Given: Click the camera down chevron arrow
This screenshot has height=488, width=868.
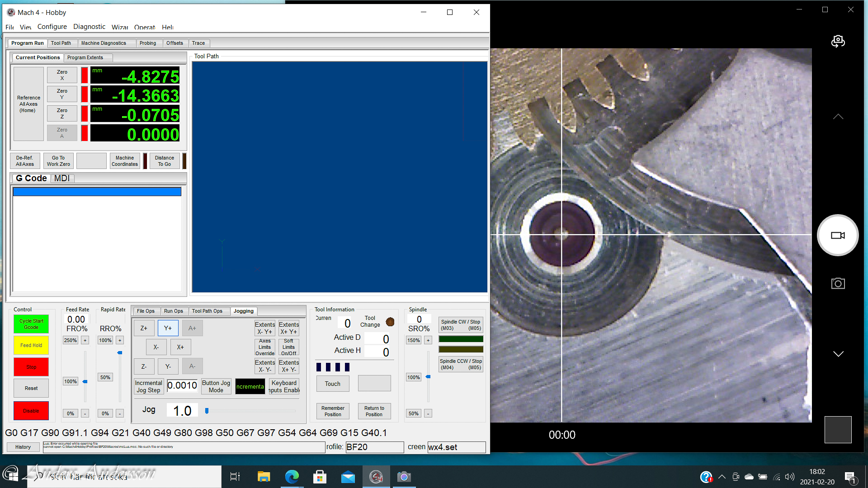Looking at the screenshot, I should [x=838, y=354].
